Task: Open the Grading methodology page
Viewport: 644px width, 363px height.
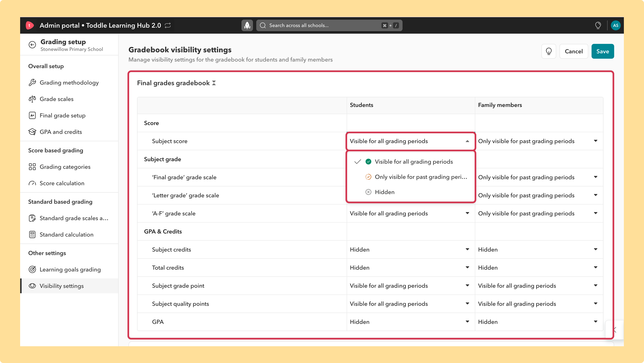Action: pos(69,82)
